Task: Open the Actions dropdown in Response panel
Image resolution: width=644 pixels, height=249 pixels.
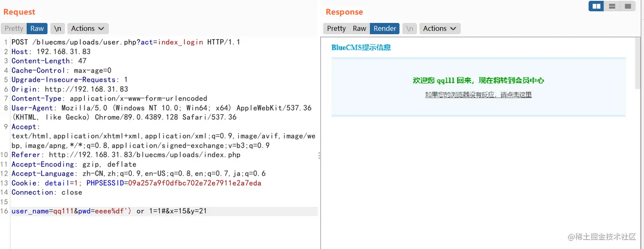Action: pos(440,29)
